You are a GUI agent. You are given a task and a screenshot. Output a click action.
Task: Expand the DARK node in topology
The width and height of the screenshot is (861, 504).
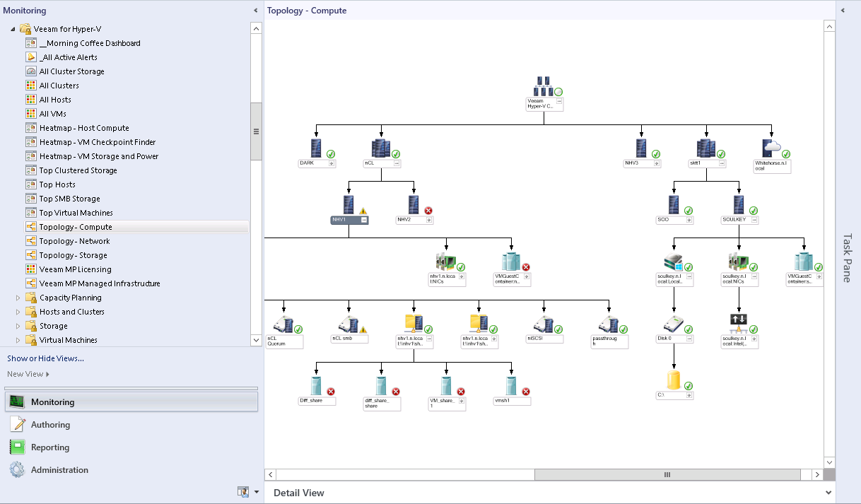point(332,163)
